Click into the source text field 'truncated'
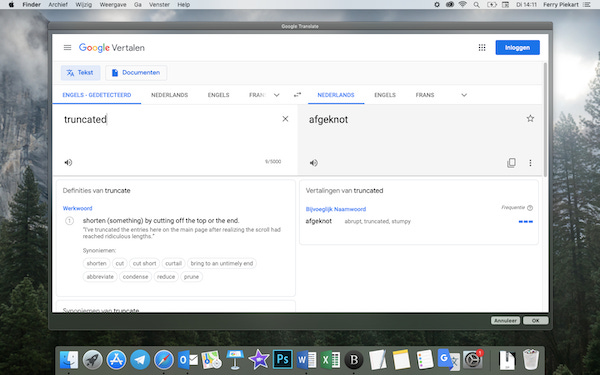Viewport: 600px width, 375px height. pos(85,119)
